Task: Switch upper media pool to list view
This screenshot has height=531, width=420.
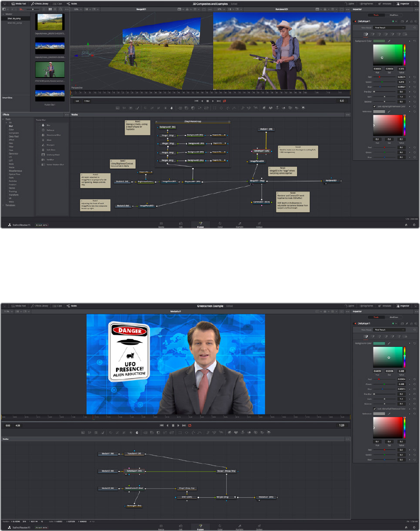Action: pos(55,9)
